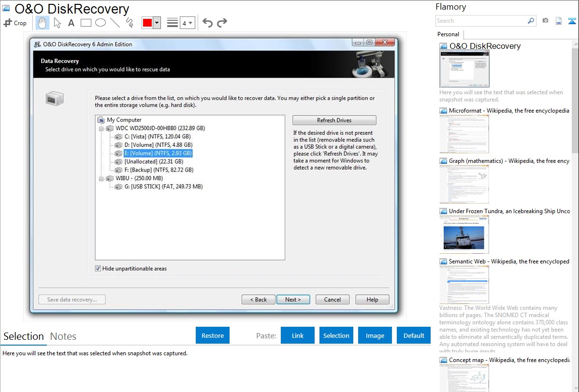Click drive icon beside C: [Vista]
Screen dimensions: 579x392
(118, 137)
